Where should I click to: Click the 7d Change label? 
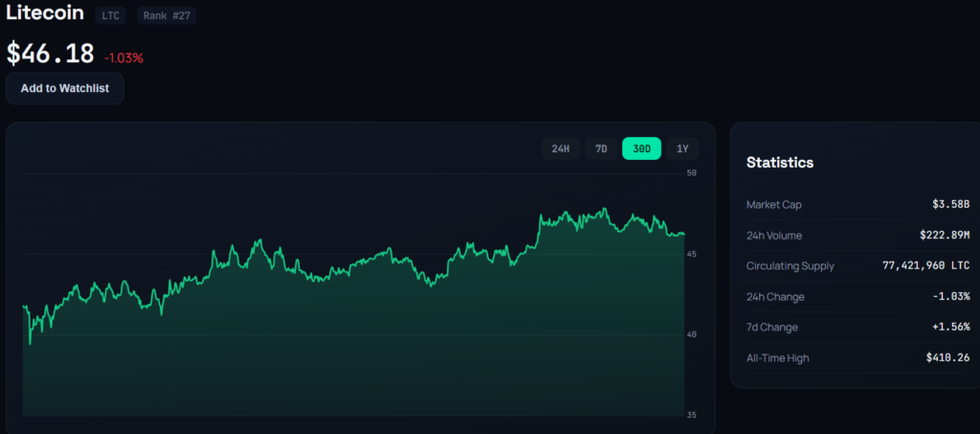(x=772, y=327)
